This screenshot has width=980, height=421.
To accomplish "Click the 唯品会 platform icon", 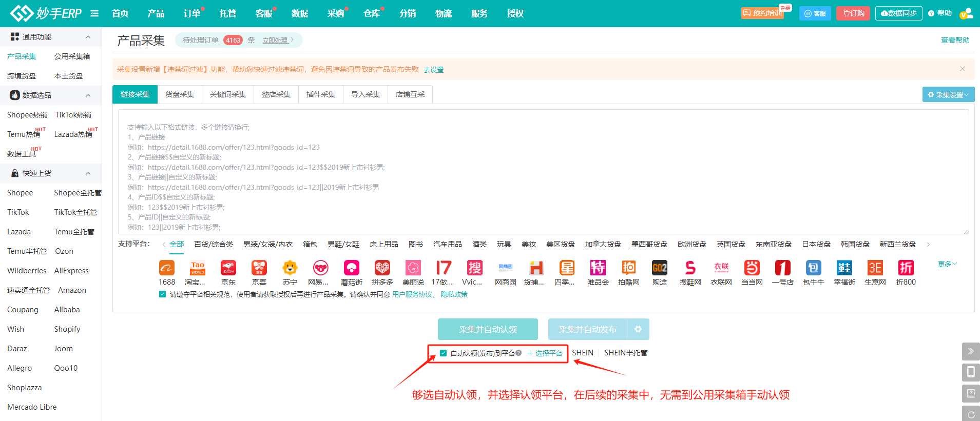I will [598, 268].
